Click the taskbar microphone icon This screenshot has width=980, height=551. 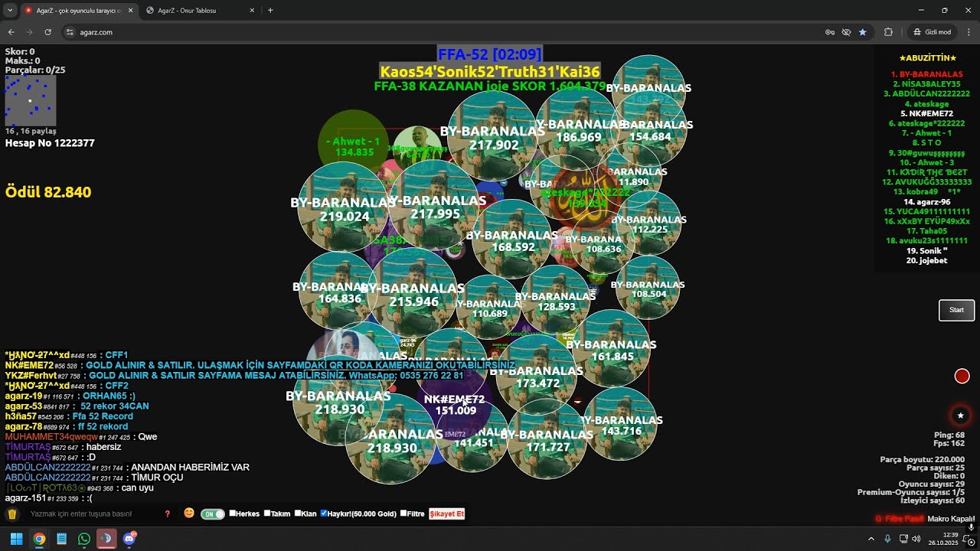point(887,539)
